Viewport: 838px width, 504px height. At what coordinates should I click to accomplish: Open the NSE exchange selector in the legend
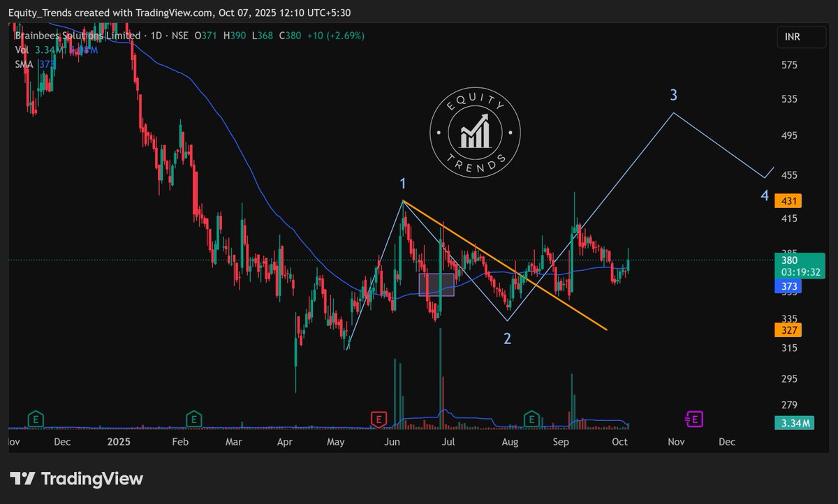180,35
